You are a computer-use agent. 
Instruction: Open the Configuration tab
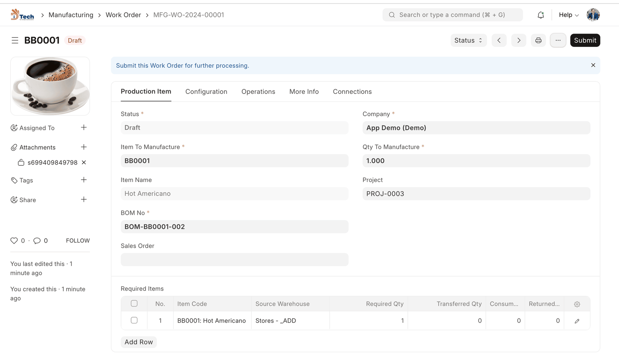(x=206, y=92)
